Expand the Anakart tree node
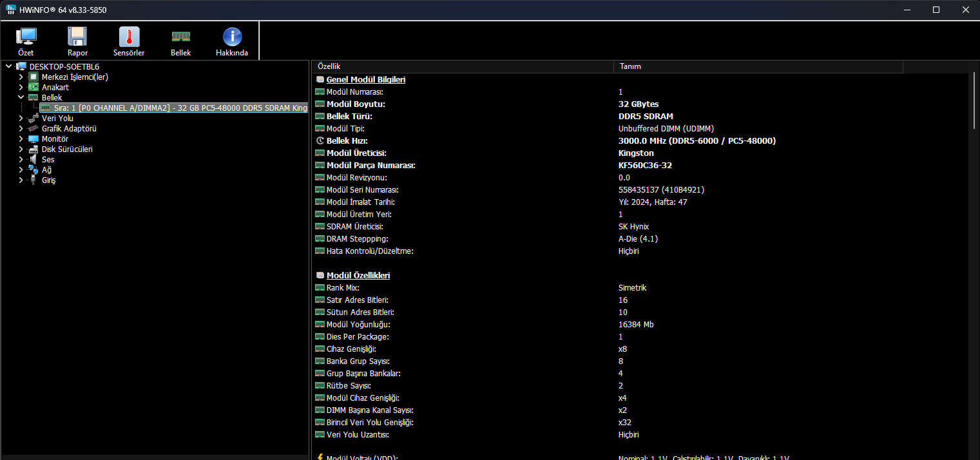 [21, 87]
